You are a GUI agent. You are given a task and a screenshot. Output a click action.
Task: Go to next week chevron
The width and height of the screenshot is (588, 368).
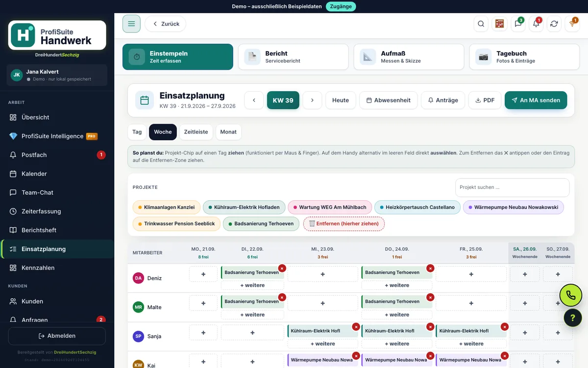312,100
